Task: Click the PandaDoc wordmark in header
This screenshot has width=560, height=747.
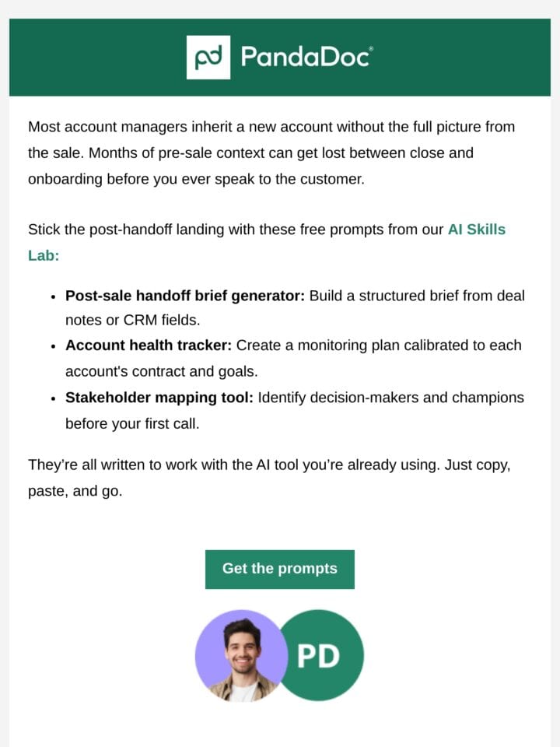Action: (x=305, y=57)
